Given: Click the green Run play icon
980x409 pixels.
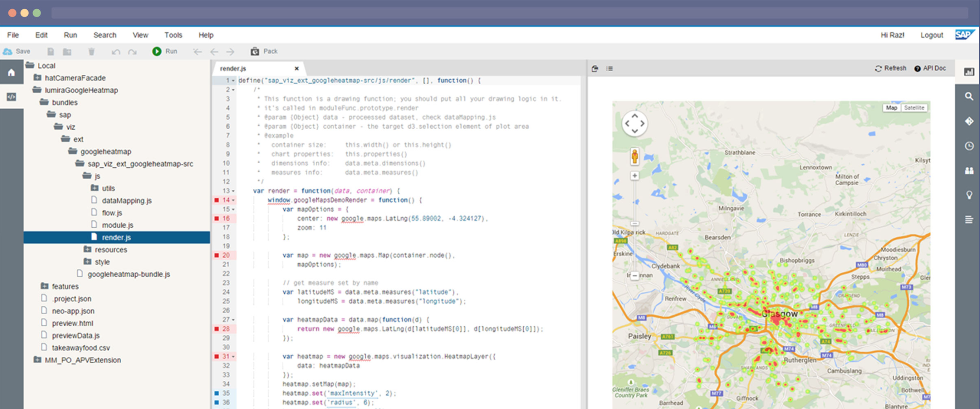Looking at the screenshot, I should [x=157, y=51].
